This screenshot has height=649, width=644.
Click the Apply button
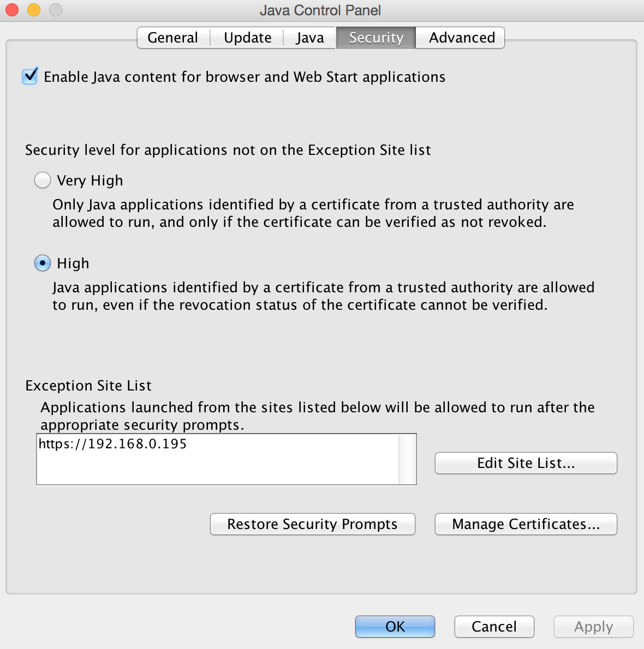(593, 626)
